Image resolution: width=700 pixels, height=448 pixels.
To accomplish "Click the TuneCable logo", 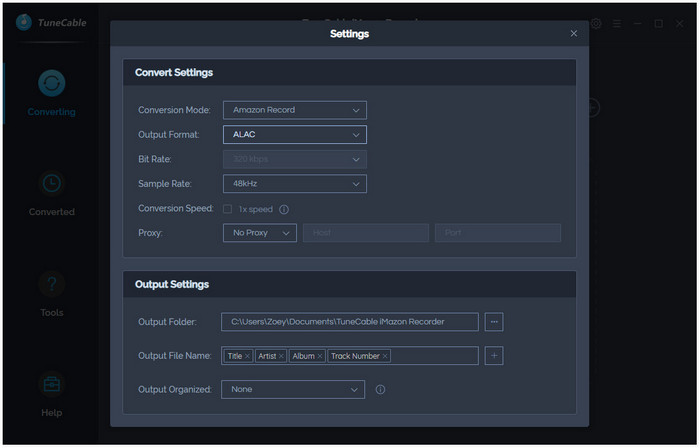I will (51, 22).
